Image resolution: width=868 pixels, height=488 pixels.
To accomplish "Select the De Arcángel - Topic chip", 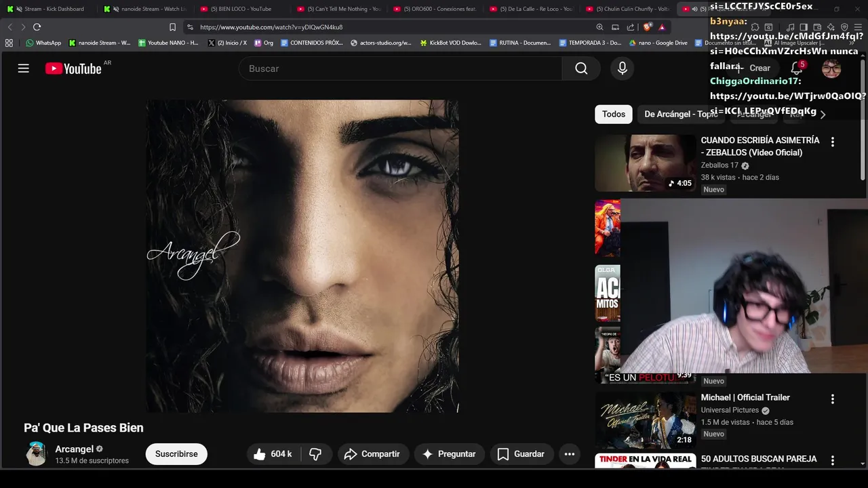I will point(681,114).
